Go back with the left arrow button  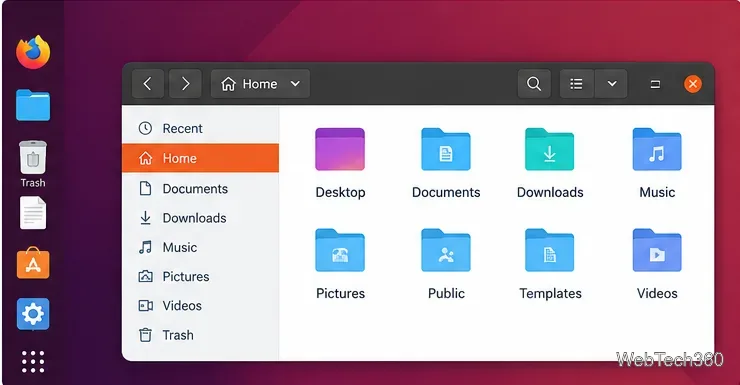(148, 84)
